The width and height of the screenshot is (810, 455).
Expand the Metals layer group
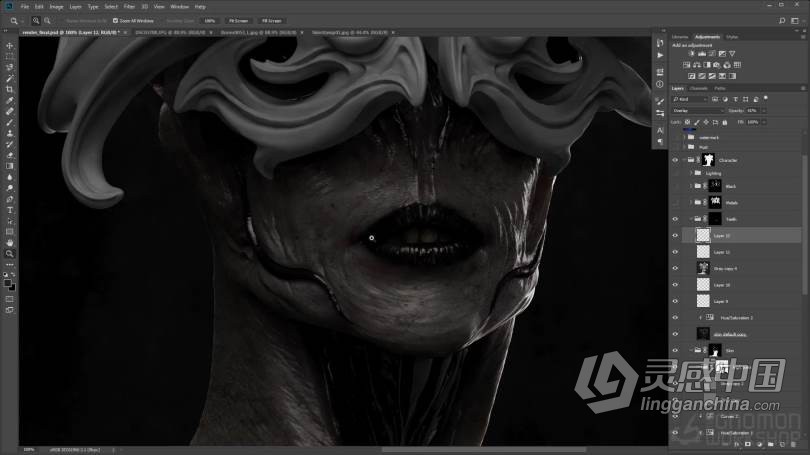[691, 202]
